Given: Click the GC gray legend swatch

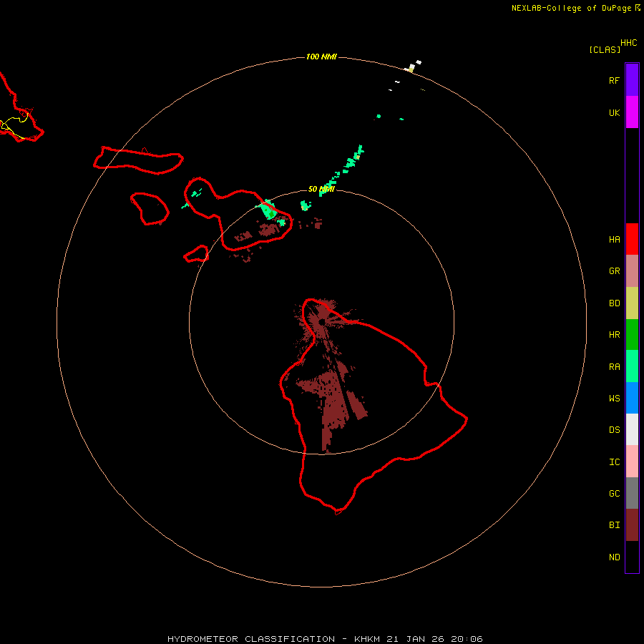Looking at the screenshot, I should [x=632, y=493].
